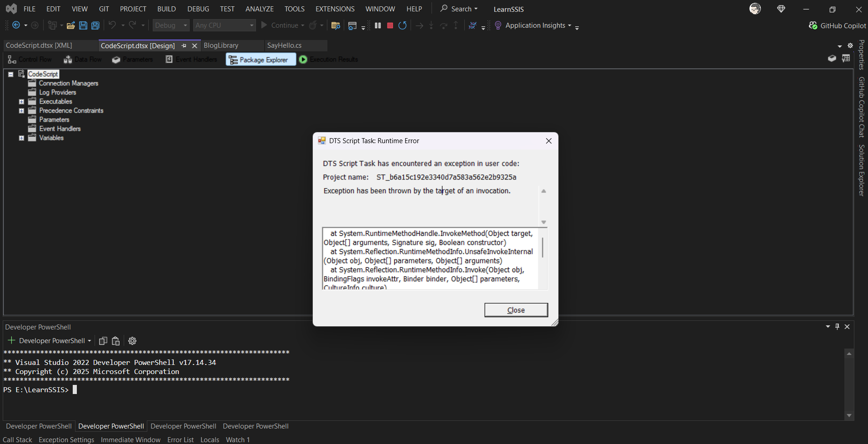Click the Paste icon in PowerShell toolbar

(116, 341)
